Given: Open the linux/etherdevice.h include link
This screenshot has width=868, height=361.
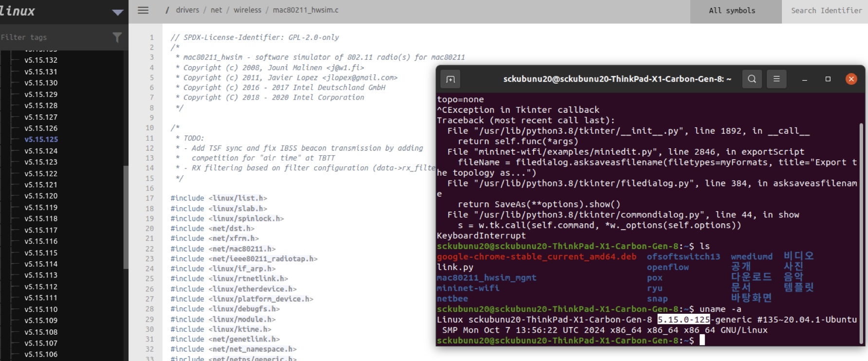Looking at the screenshot, I should [x=253, y=289].
